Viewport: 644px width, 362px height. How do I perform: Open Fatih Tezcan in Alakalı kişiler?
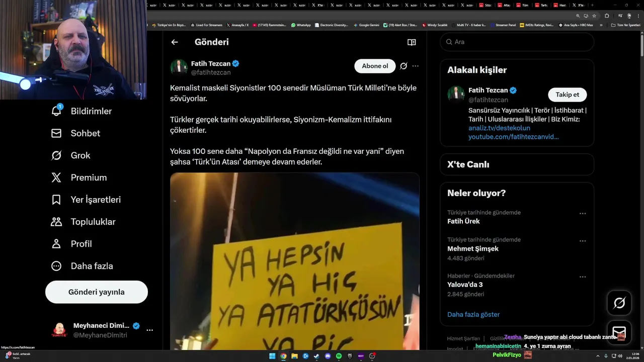[x=488, y=90]
